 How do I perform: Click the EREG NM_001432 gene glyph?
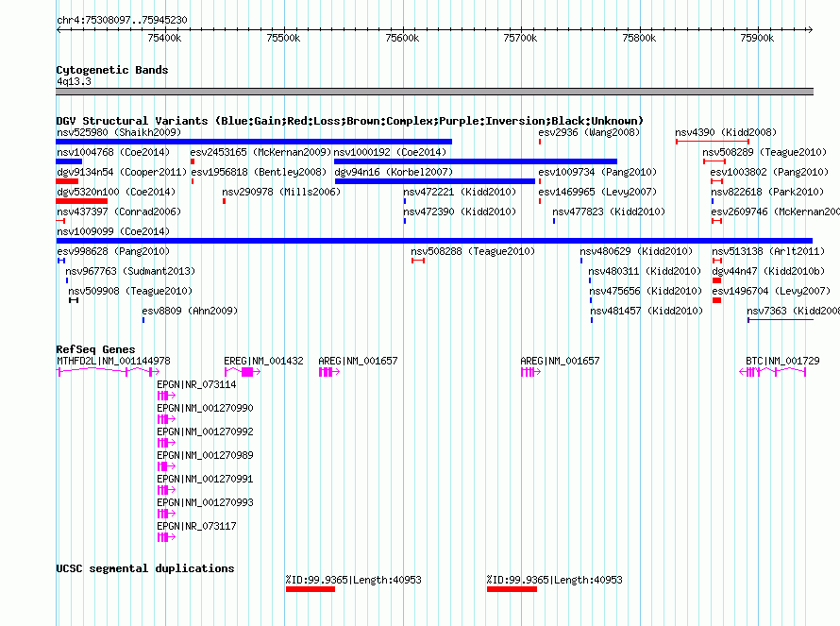point(243,372)
